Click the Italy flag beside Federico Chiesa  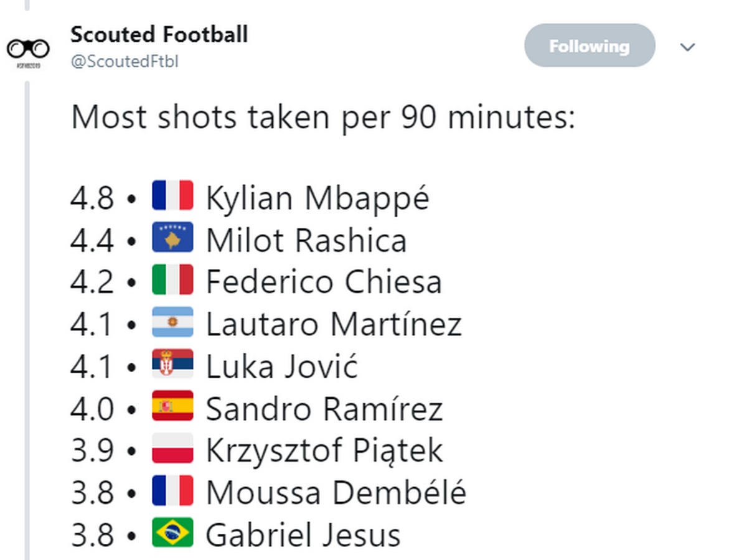click(x=172, y=280)
